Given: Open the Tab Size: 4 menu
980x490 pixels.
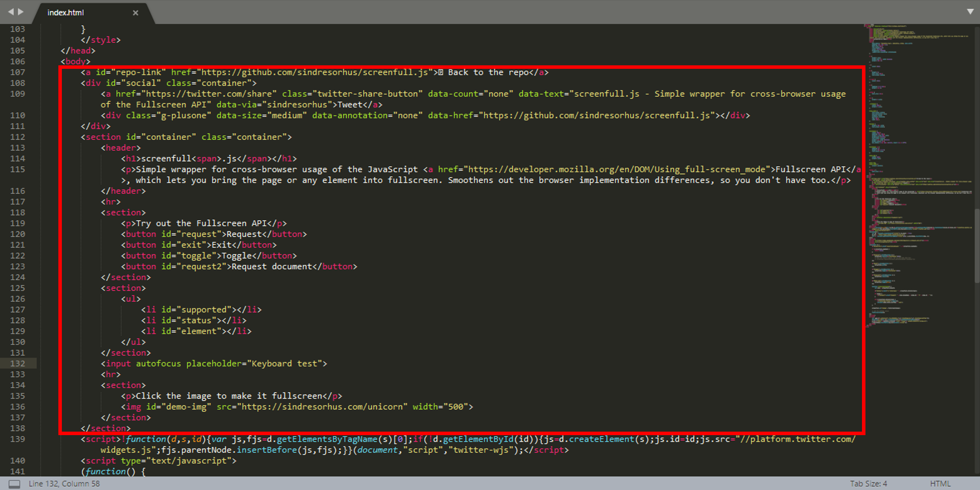Looking at the screenshot, I should (868, 483).
